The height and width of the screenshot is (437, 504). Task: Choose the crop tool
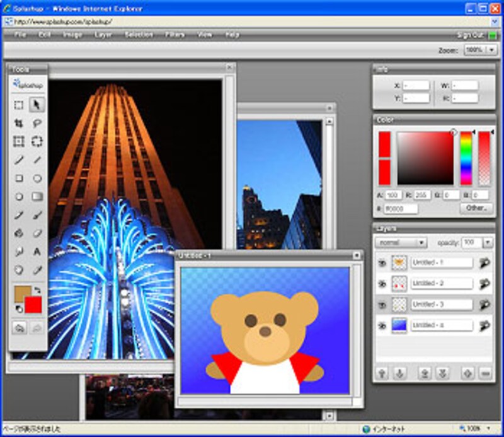pyautogui.click(x=19, y=124)
